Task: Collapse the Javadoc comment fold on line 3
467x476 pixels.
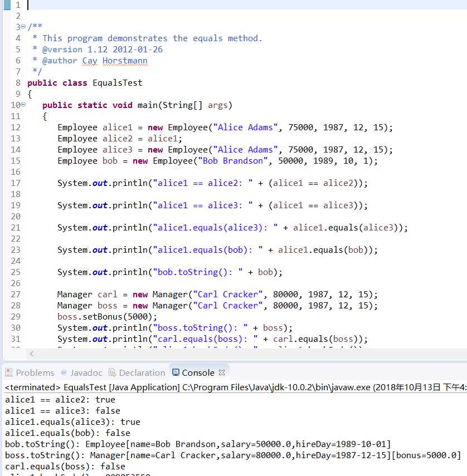Action: (23, 27)
